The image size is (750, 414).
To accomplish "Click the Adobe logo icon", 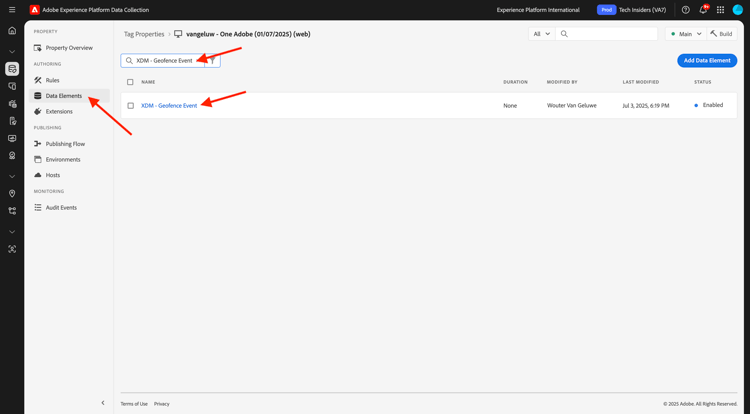I will tap(34, 10).
